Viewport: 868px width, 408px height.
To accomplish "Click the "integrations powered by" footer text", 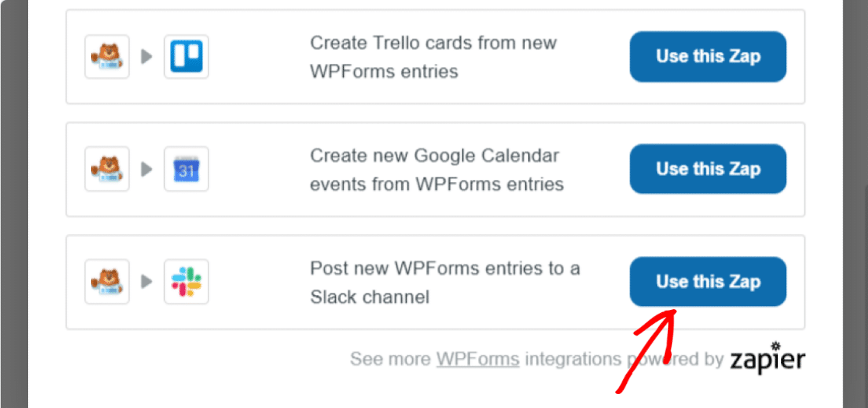I will [624, 359].
